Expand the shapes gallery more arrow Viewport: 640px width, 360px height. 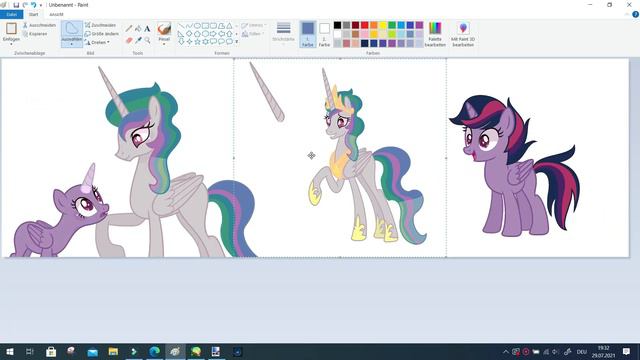coord(237,42)
